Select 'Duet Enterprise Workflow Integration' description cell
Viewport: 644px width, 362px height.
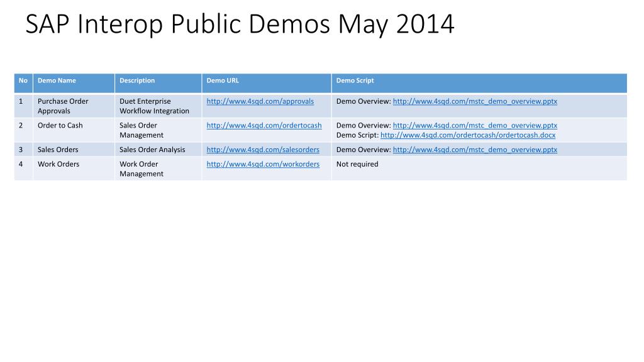click(x=158, y=106)
